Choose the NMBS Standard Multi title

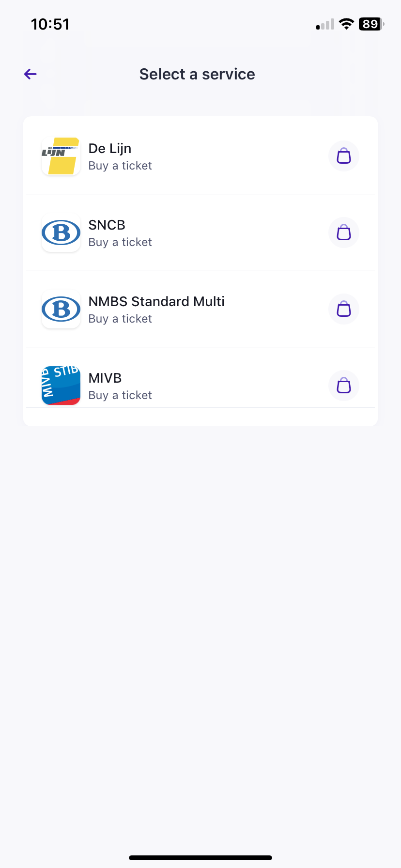pyautogui.click(x=156, y=301)
